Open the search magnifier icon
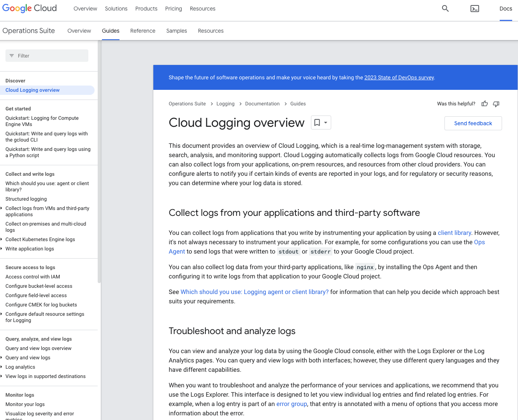 [445, 9]
